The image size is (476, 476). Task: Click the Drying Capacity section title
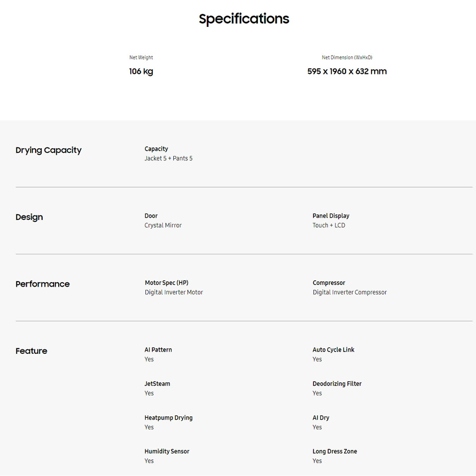pyautogui.click(x=48, y=150)
